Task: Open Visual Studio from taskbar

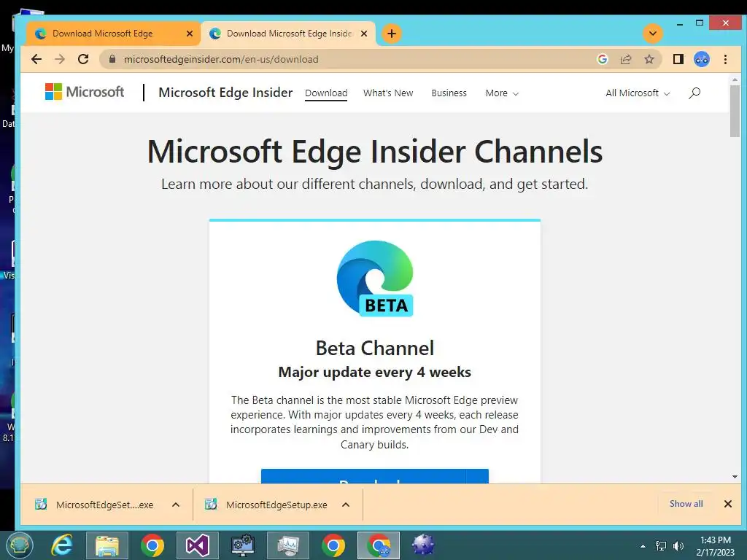Action: (x=198, y=545)
